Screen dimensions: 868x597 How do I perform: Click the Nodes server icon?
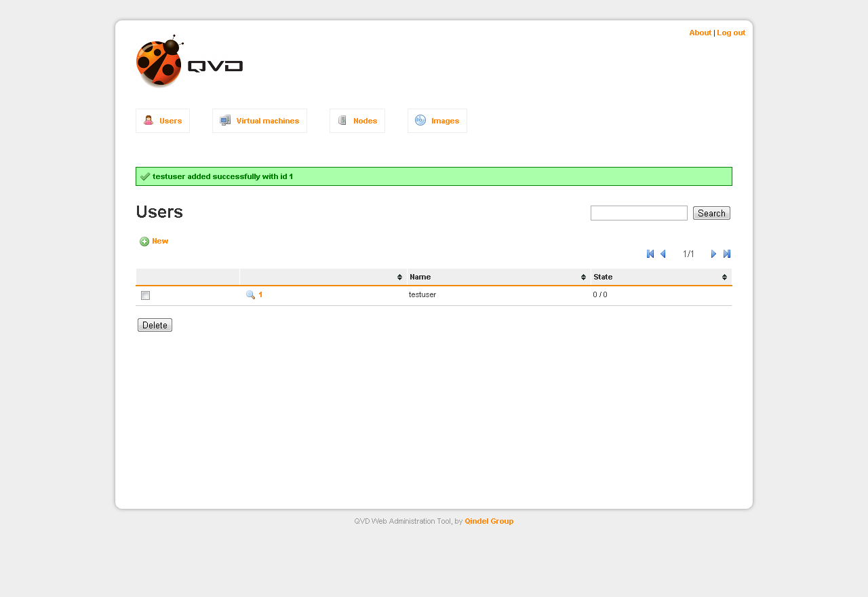342,121
